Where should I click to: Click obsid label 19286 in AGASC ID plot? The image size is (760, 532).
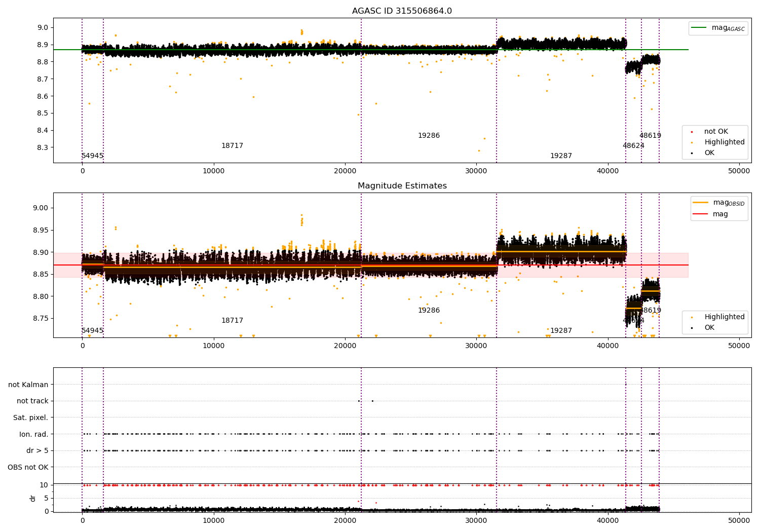coord(429,136)
